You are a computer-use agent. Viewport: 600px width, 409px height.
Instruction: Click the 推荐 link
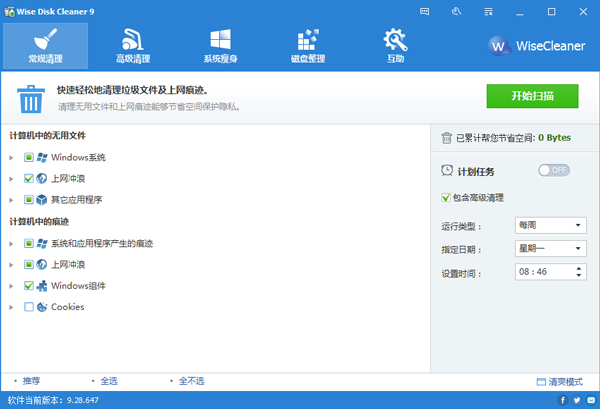tap(31, 381)
